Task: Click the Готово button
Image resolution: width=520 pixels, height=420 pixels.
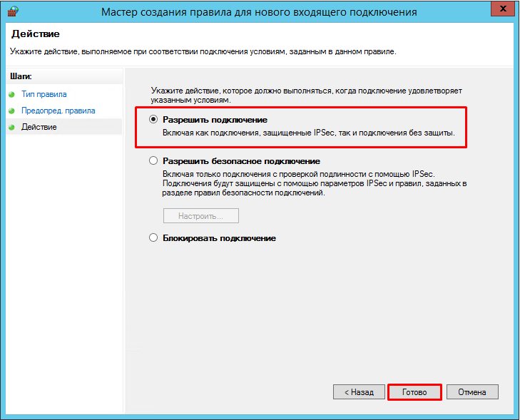Action: click(x=414, y=392)
